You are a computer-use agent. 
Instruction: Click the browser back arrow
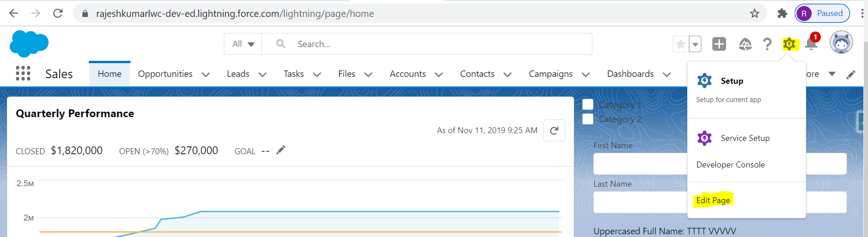14,13
